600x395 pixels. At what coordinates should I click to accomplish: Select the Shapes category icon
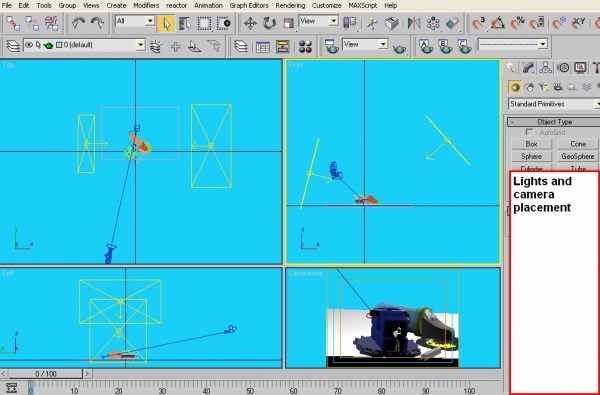(x=530, y=87)
